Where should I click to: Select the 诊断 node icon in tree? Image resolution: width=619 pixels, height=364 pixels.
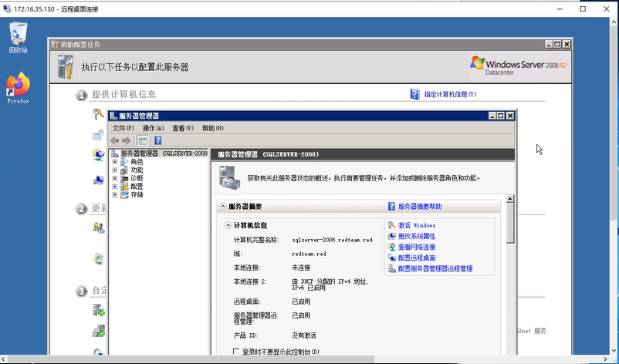tap(124, 178)
